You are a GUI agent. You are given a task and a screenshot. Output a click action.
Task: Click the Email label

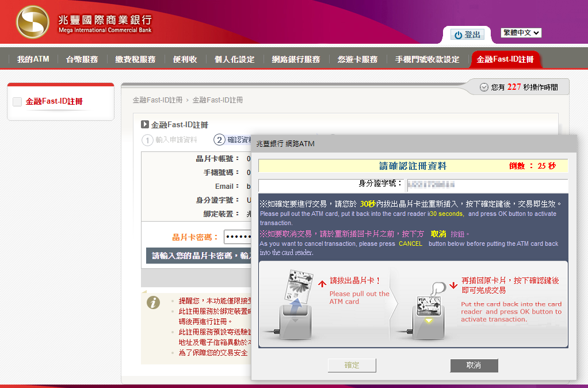[227, 187]
